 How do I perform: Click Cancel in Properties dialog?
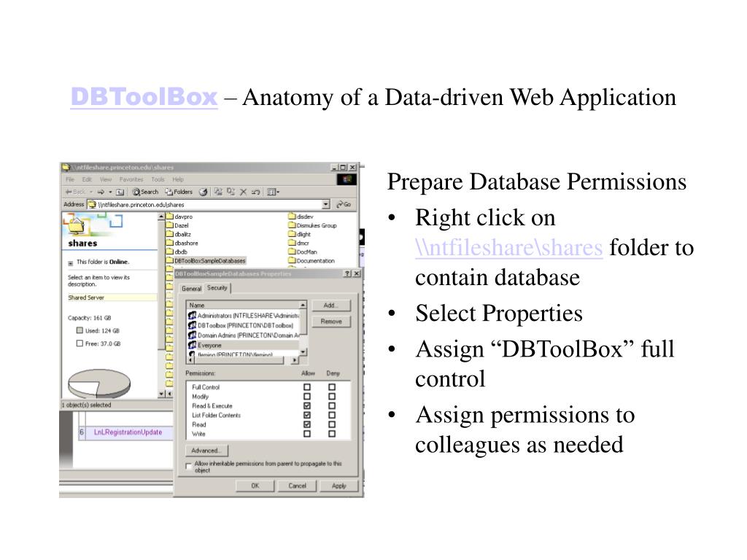298,486
